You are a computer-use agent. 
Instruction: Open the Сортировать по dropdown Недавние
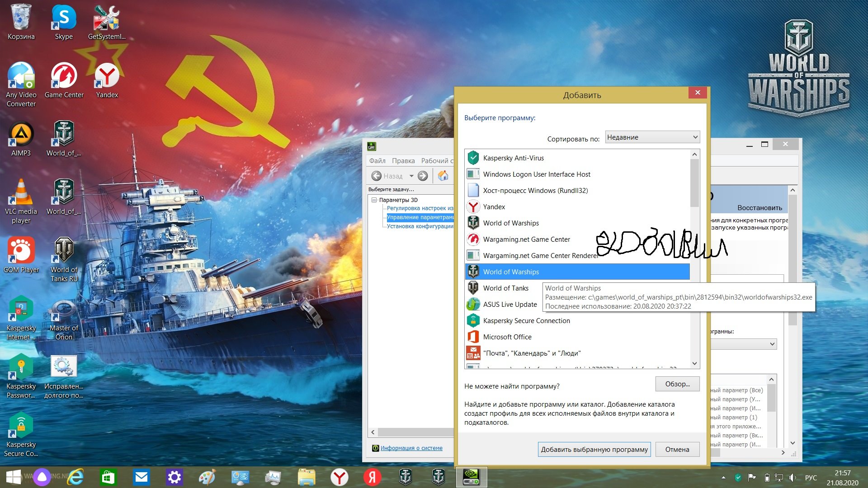click(x=652, y=137)
